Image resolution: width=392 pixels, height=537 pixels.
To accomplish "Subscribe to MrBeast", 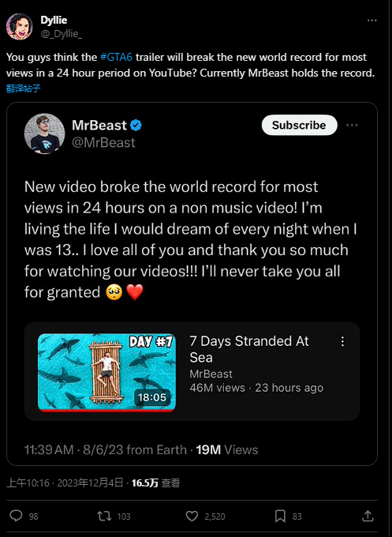I will click(x=299, y=125).
